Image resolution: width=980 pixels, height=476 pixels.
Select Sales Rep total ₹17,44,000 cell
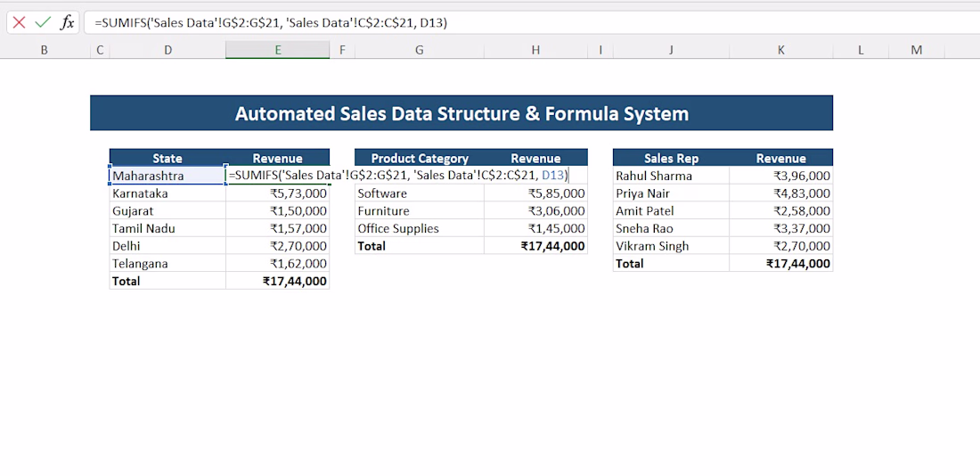tap(780, 263)
